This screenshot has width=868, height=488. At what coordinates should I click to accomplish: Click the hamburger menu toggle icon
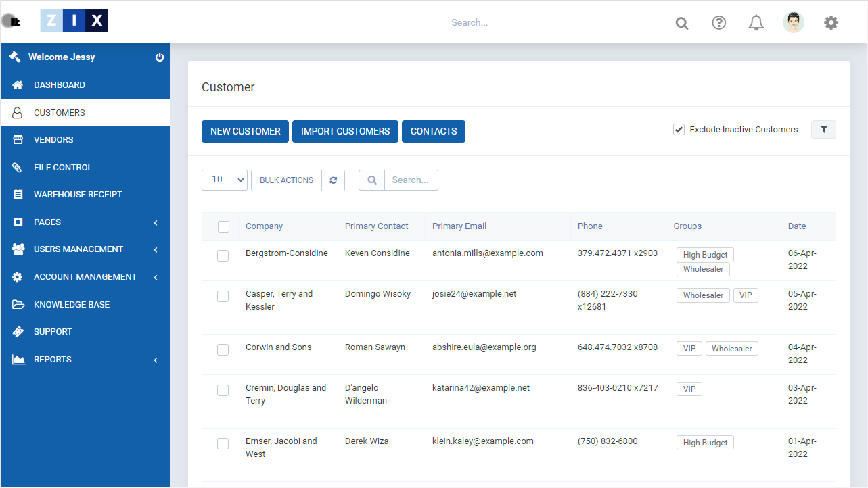pyautogui.click(x=14, y=22)
